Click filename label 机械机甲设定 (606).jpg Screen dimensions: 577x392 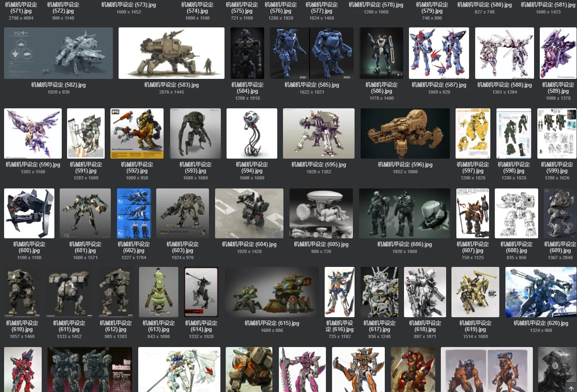(404, 244)
